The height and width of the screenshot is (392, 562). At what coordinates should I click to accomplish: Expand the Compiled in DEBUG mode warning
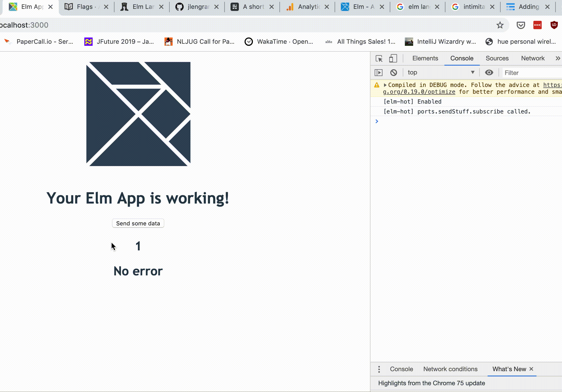pos(385,85)
